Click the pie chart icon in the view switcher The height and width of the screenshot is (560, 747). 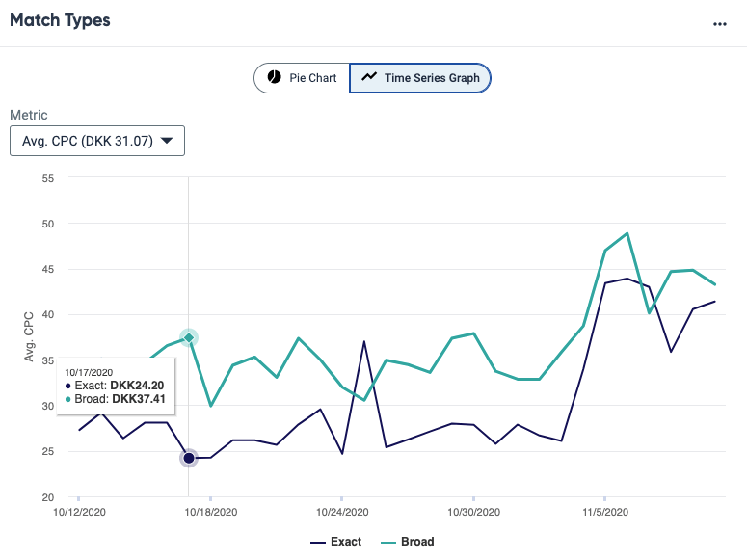274,78
